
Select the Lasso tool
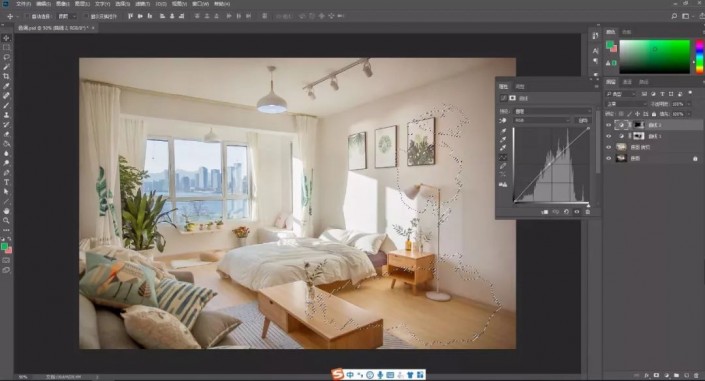[x=6, y=57]
